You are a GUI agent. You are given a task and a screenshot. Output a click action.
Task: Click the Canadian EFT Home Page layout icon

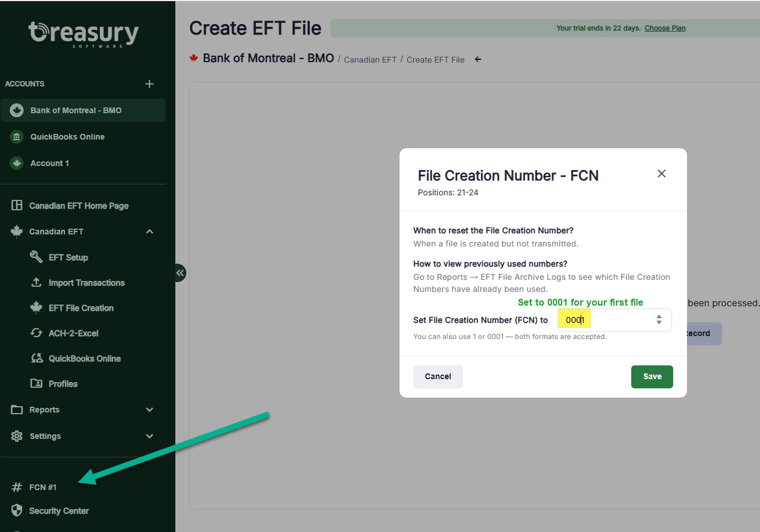(17, 205)
